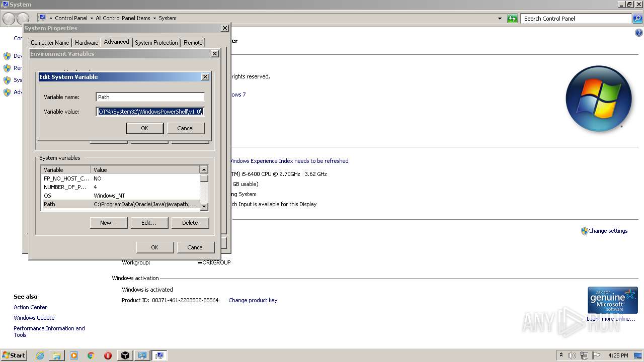Image resolution: width=644 pixels, height=362 pixels.
Task: Click the search magnifier icon
Action: 637,19
